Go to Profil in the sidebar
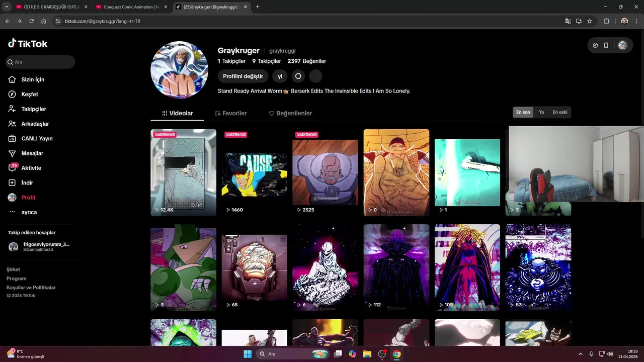The width and height of the screenshot is (644, 362). click(22, 198)
